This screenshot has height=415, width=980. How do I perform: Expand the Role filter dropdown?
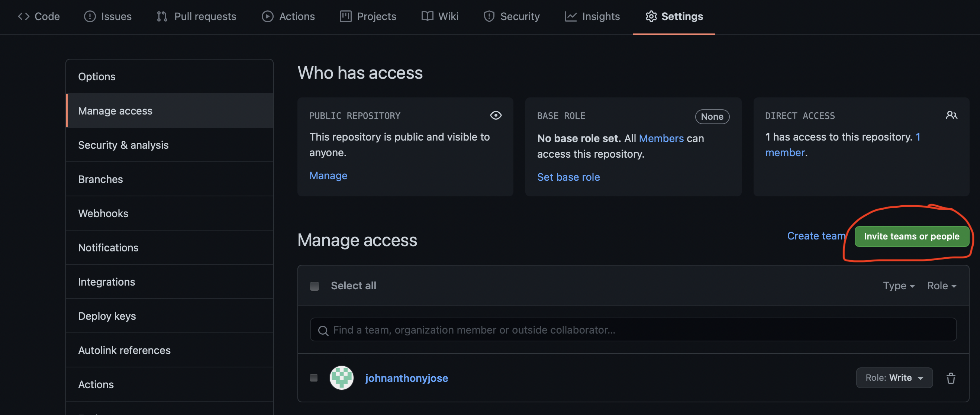tap(942, 286)
